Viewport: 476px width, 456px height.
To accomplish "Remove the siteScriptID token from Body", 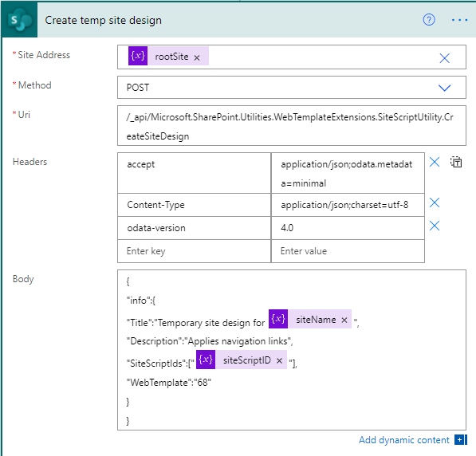I will (x=279, y=360).
